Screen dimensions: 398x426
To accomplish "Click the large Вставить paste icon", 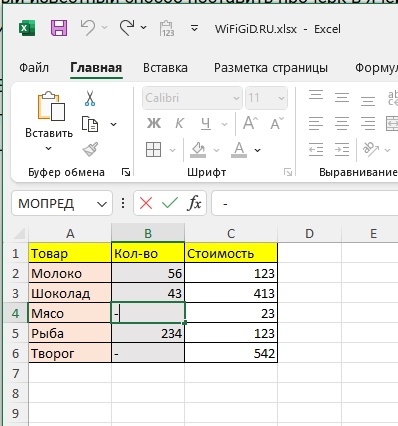I will coord(51,106).
